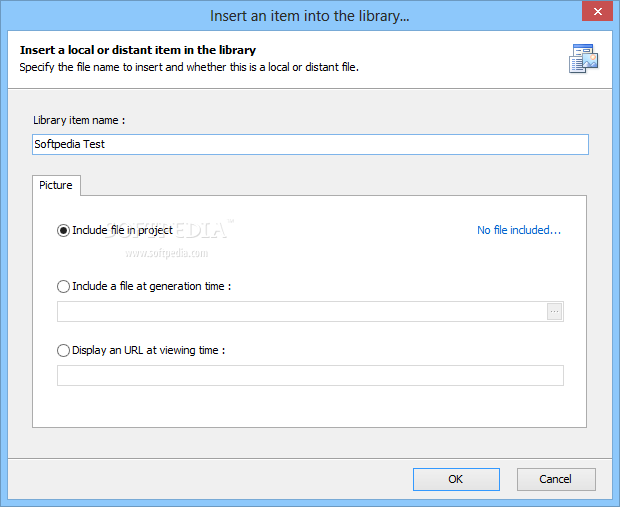Viewport: 620px width, 507px height.
Task: Click the dialog title bar text
Action: tap(310, 16)
